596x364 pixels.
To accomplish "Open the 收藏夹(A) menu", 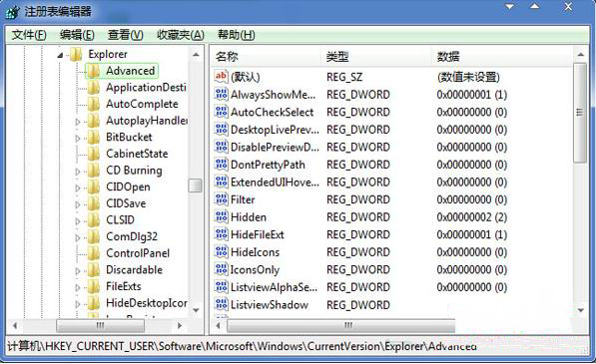I will point(181,35).
